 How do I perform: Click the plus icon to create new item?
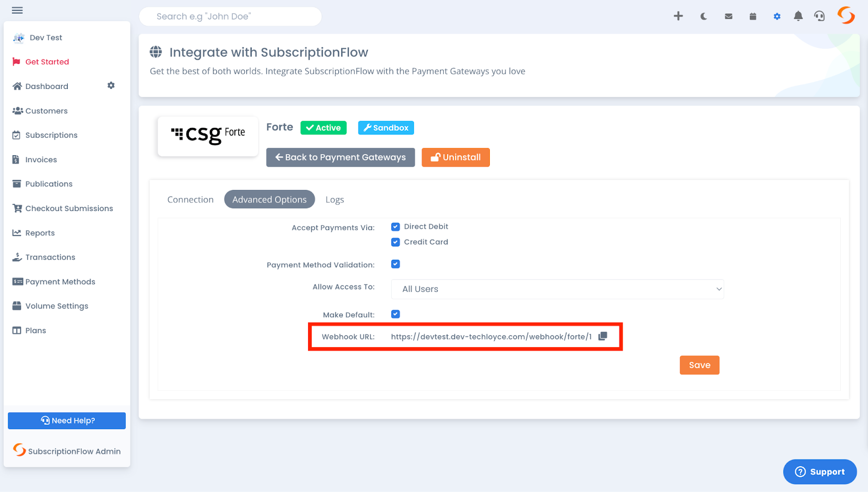[679, 16]
